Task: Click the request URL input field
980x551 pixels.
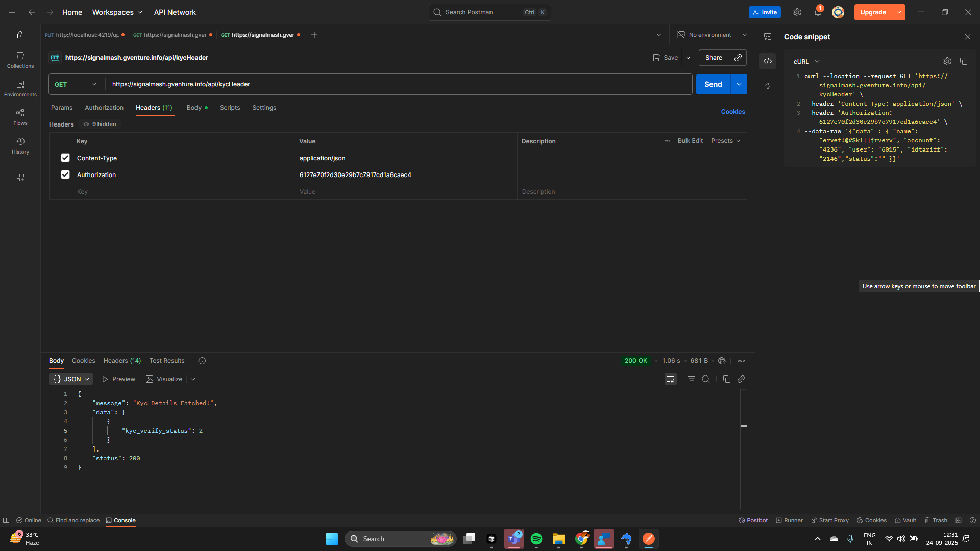Action: pos(398,84)
